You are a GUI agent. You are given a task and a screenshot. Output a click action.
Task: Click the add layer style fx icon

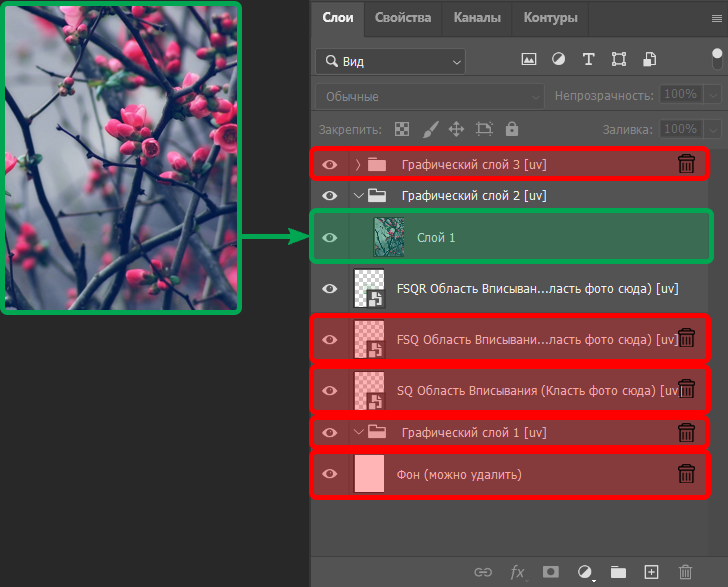pyautogui.click(x=517, y=572)
